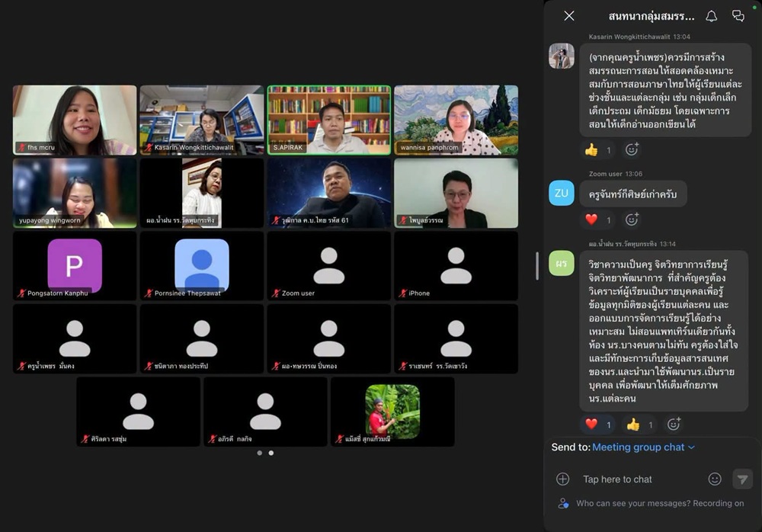The image size is (762, 532).
Task: Tap the green ผร avatar in chat
Action: coord(562,263)
